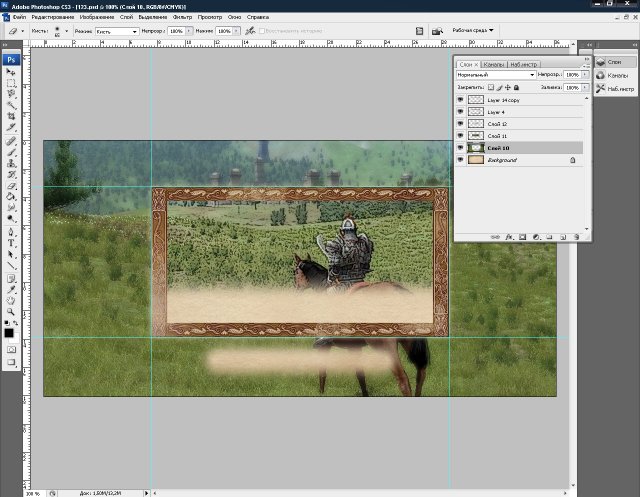
Task: Add a layer style via fx icon
Action: click(509, 237)
